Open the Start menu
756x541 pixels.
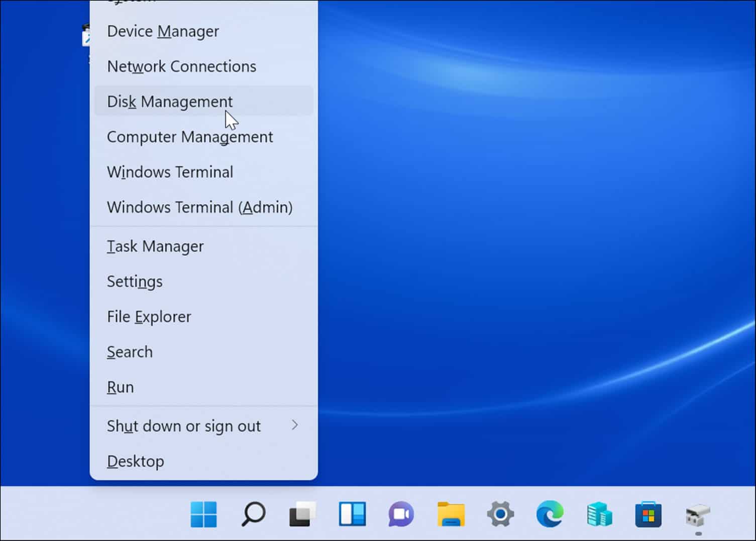coord(203,514)
